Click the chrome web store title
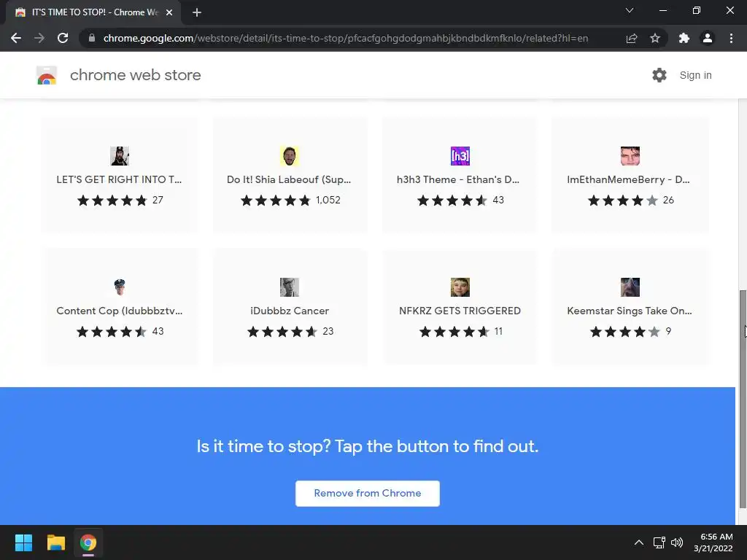This screenshot has width=747, height=560. pos(135,75)
